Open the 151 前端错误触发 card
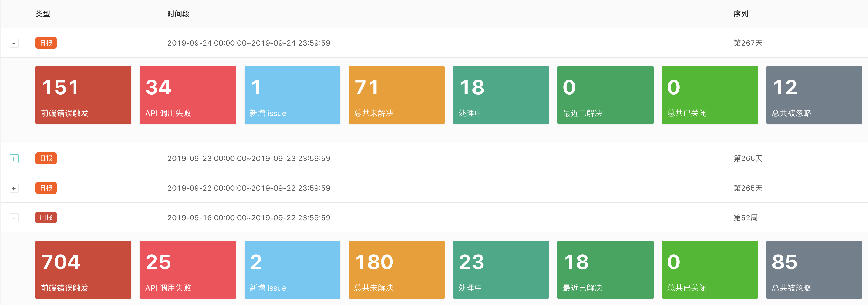Image resolution: width=868 pixels, height=305 pixels. click(83, 95)
